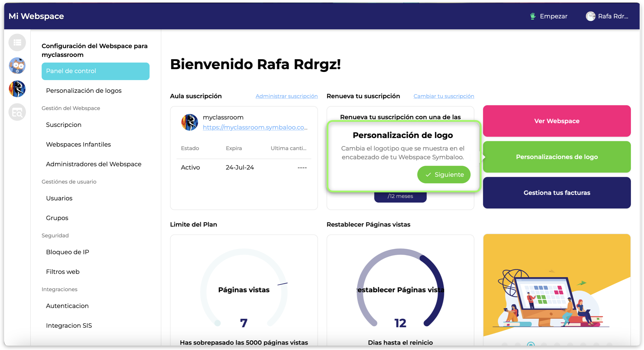This screenshot has width=644, height=350.
Task: Click the Activo status cell
Action: pos(190,167)
